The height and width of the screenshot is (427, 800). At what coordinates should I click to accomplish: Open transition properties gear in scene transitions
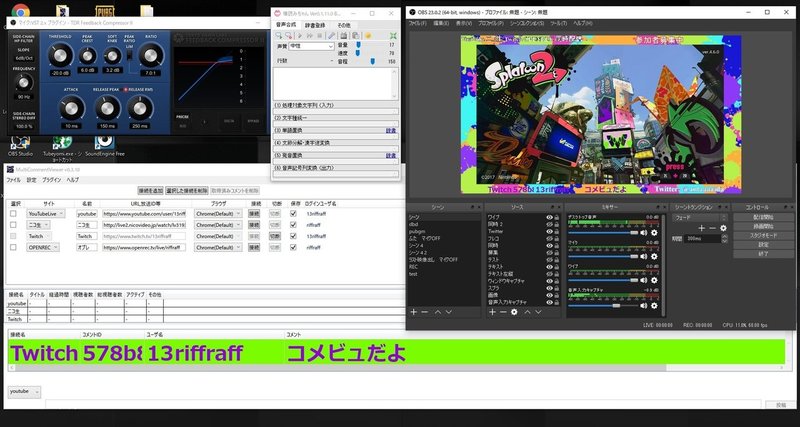pyautogui.click(x=723, y=228)
